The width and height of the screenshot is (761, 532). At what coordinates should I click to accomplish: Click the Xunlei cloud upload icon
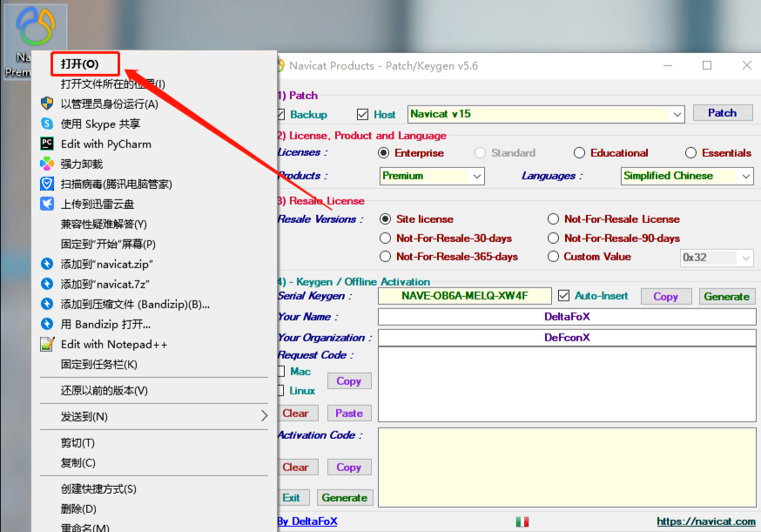point(47,204)
